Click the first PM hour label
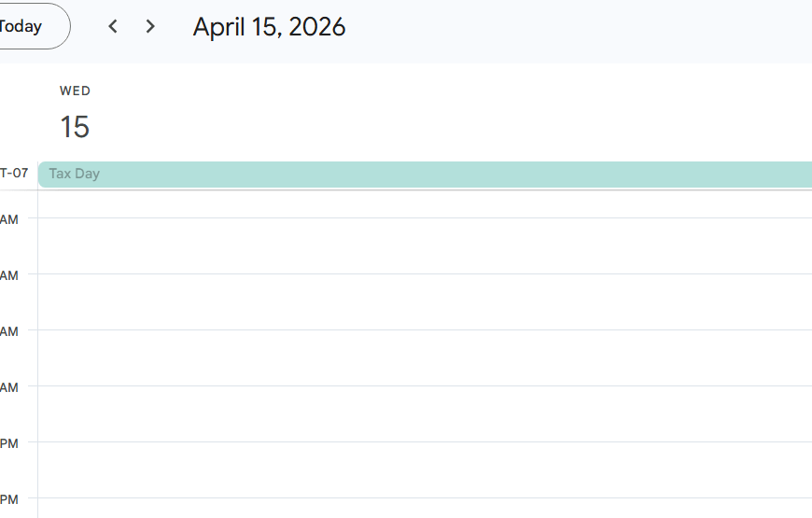The width and height of the screenshot is (812, 518). [x=9, y=443]
